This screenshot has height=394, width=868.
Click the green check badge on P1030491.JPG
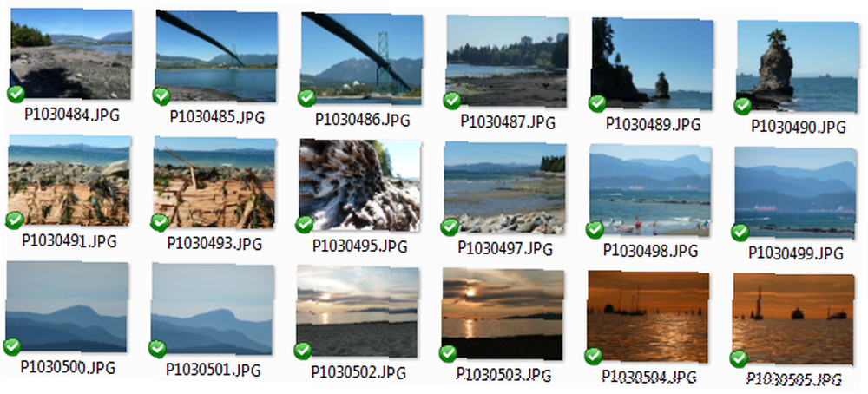point(15,220)
